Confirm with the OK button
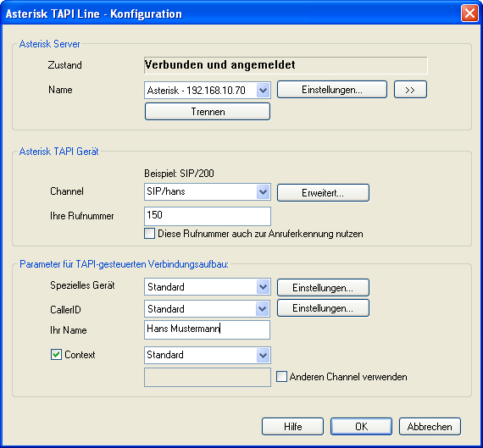 coord(361,427)
